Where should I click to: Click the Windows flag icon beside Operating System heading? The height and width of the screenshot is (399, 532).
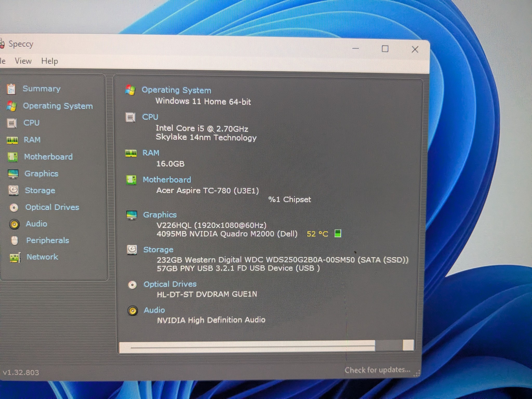coord(130,90)
